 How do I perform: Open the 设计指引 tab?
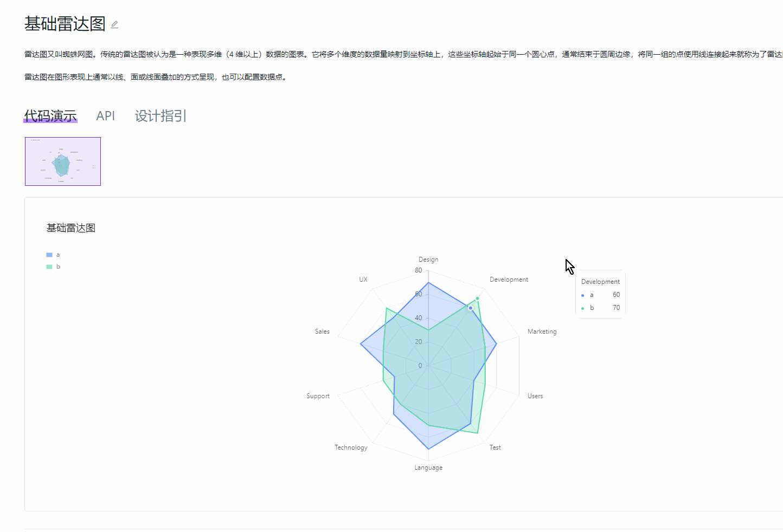[x=160, y=115]
